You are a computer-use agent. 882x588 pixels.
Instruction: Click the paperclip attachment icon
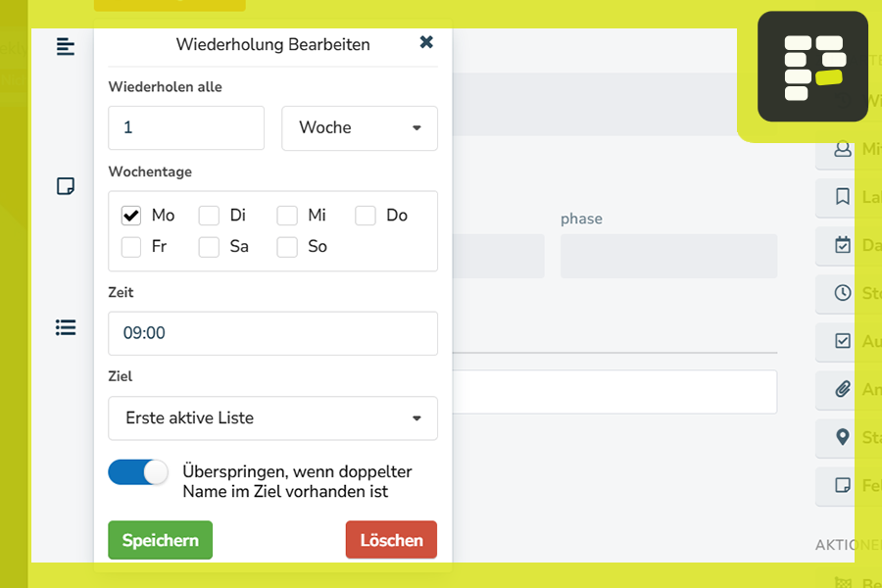(x=843, y=389)
